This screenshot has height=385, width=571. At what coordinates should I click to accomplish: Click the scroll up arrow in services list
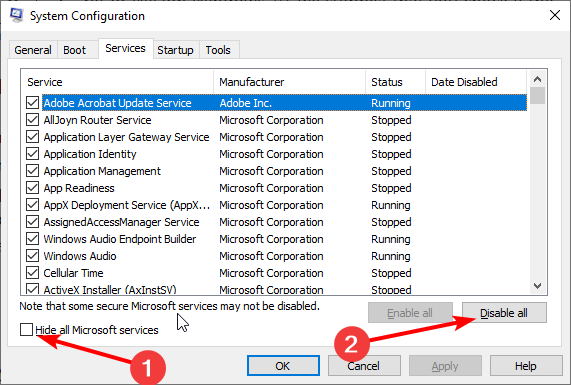(x=537, y=79)
